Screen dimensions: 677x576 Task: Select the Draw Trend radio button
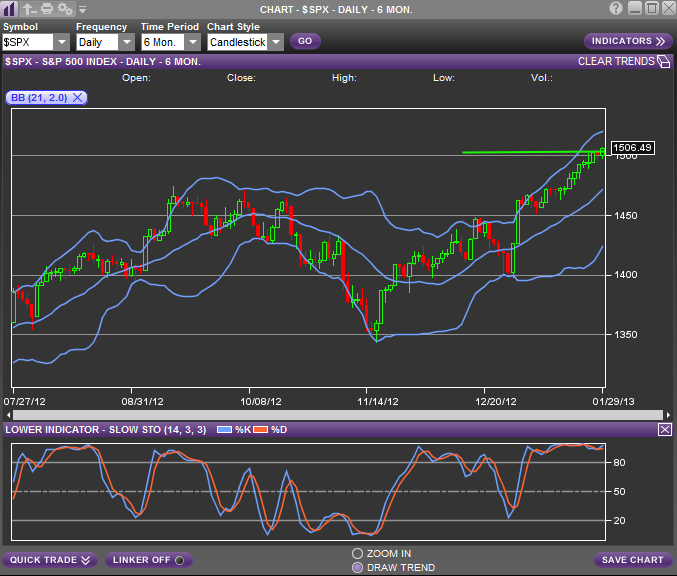tap(358, 567)
